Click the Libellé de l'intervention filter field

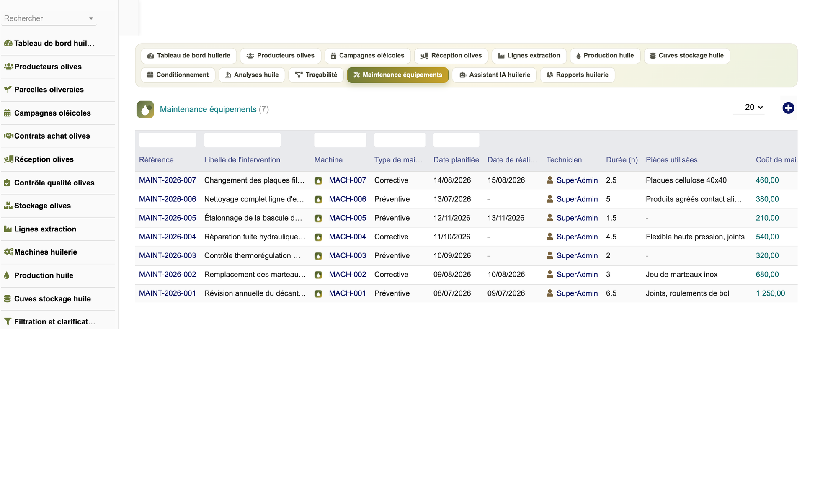click(242, 140)
